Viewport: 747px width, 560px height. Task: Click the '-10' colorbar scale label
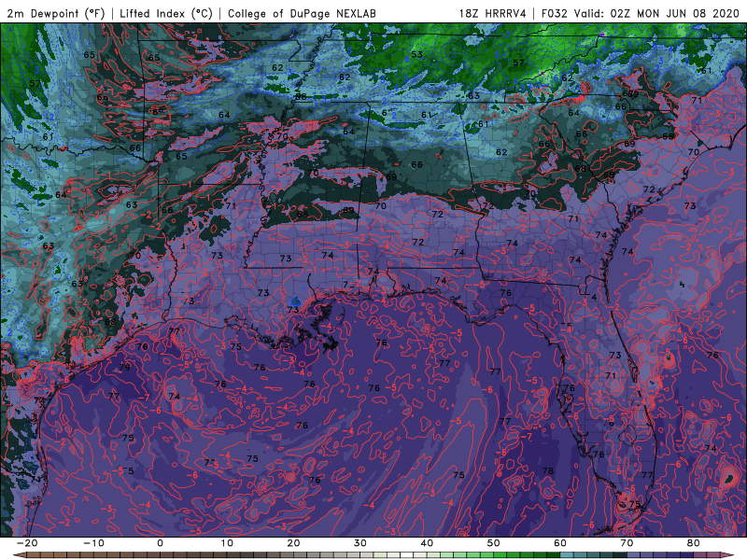point(93,543)
